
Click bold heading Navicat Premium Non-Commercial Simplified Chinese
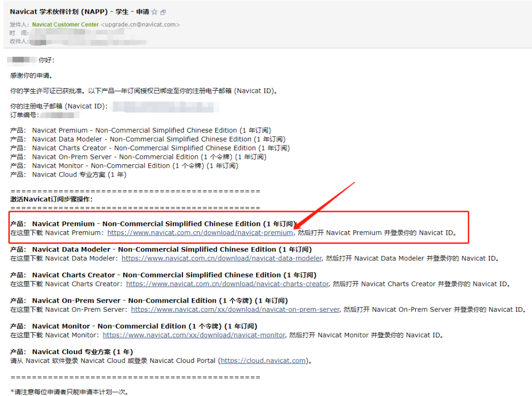tap(153, 224)
